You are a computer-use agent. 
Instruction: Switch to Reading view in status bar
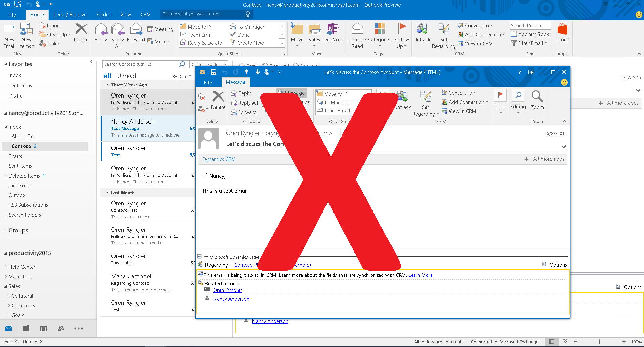point(565,342)
